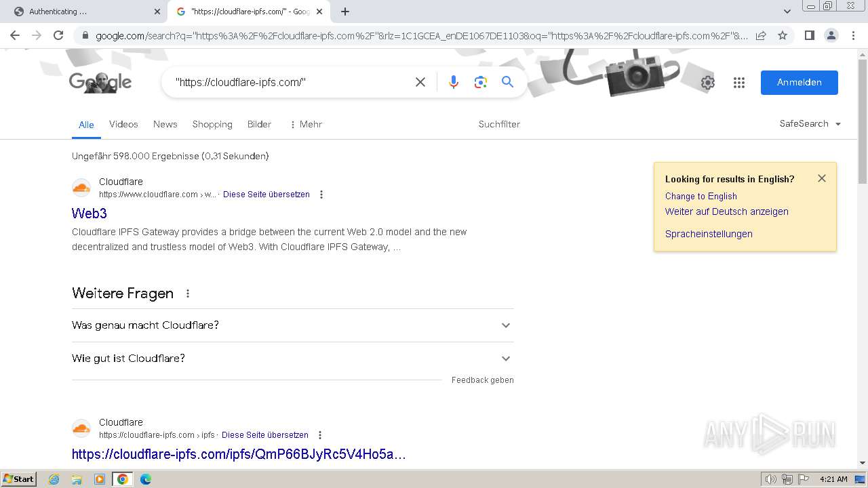868x488 pixels.
Task: Open the cloudflare-ipfs.com/ipfs result link
Action: (239, 454)
